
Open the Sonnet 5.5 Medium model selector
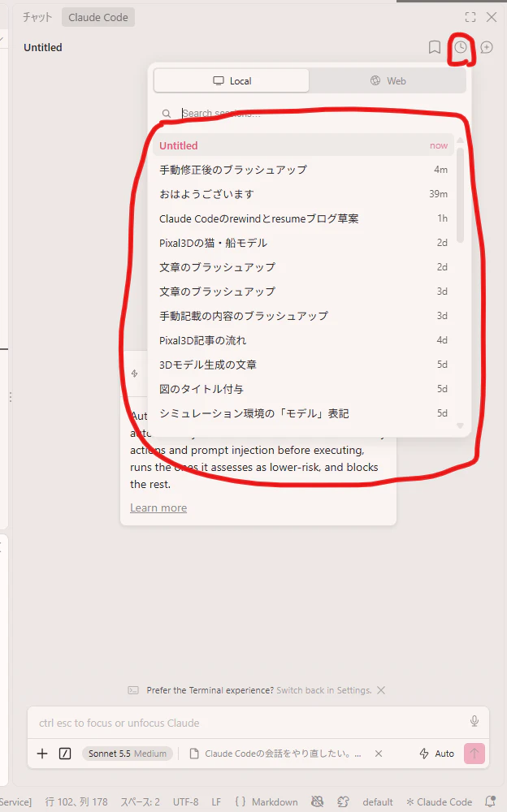click(x=128, y=754)
